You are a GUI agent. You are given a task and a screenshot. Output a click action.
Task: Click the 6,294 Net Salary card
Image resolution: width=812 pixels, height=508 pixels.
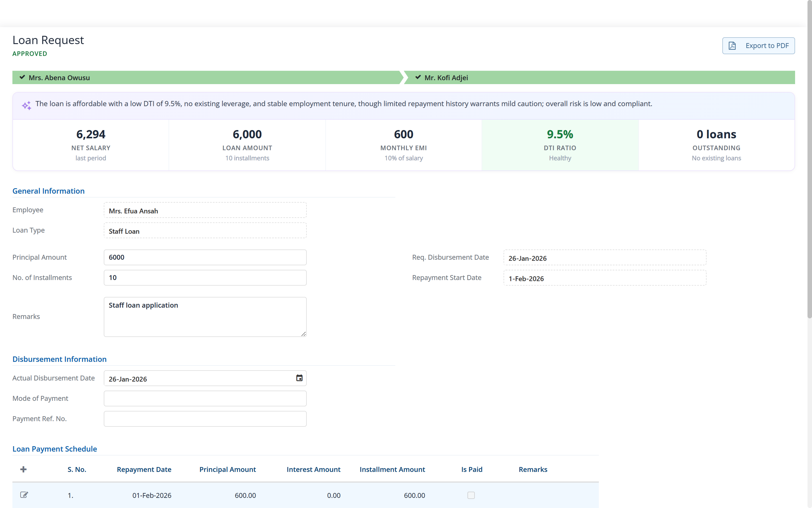91,145
